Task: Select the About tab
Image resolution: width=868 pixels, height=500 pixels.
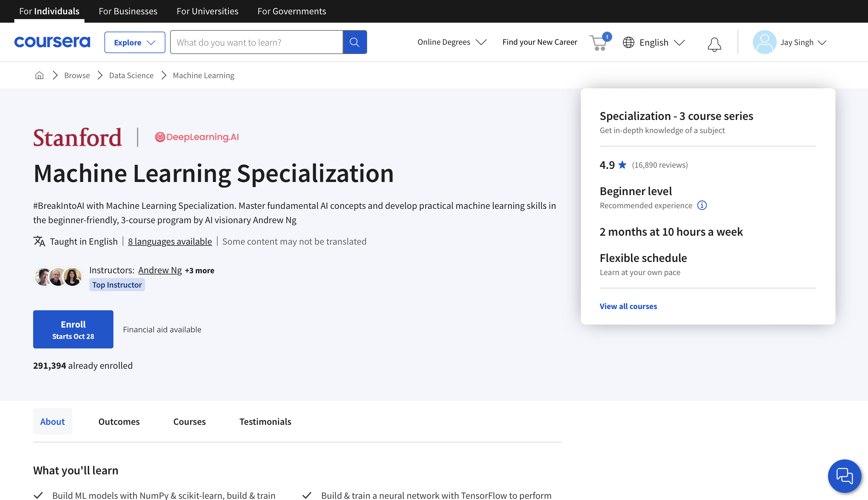Action: tap(53, 421)
